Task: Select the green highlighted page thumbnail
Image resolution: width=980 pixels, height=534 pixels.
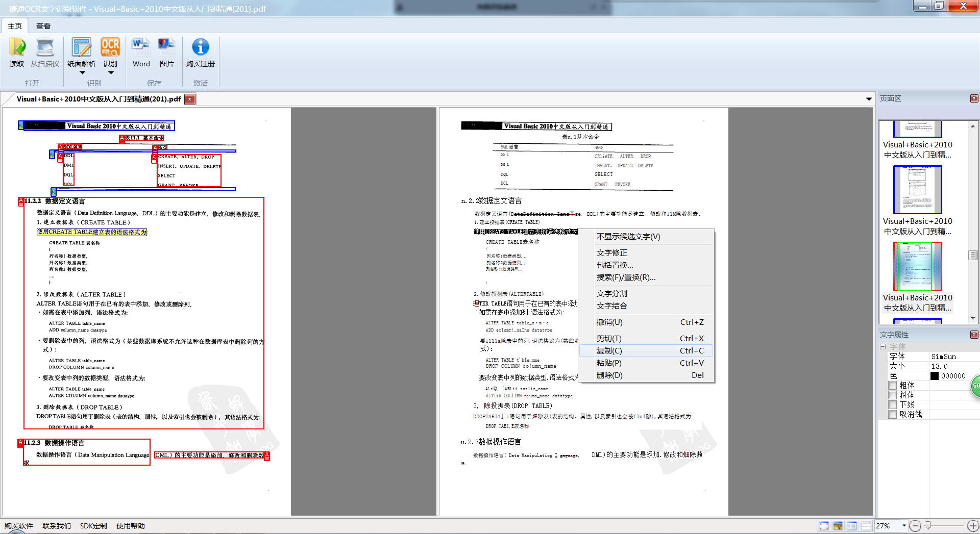Action: [917, 266]
